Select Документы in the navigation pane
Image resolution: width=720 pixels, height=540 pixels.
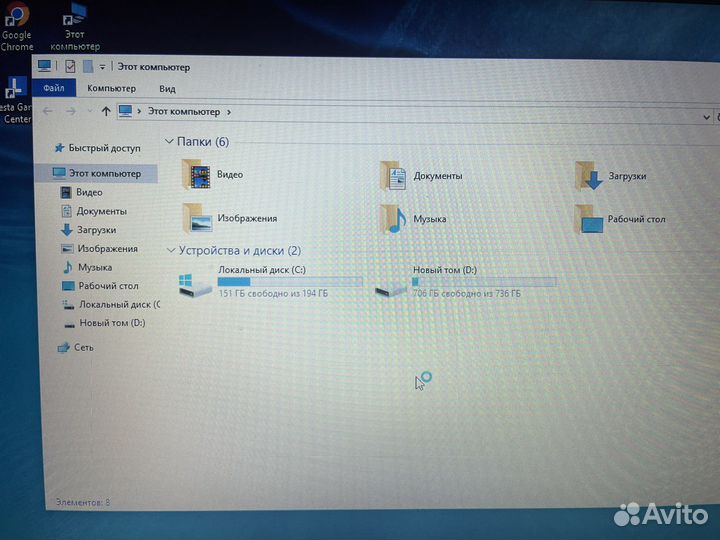pos(94,211)
